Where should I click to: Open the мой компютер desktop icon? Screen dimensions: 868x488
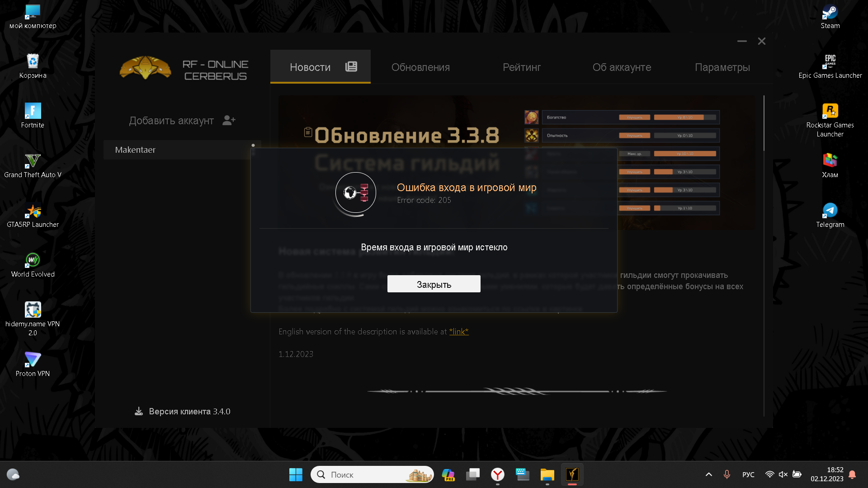click(33, 17)
